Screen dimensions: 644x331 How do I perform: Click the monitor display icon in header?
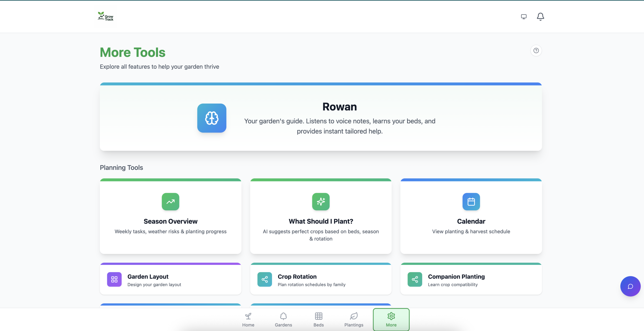524,17
